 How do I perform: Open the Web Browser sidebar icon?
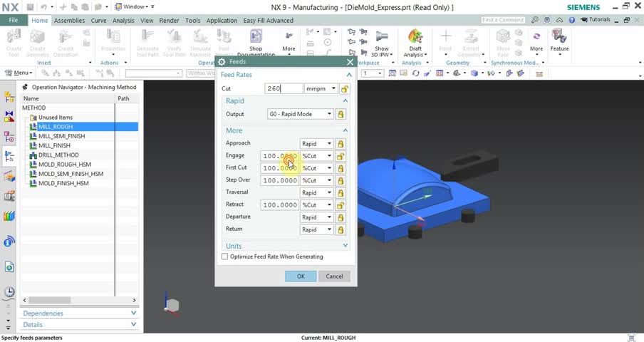[x=9, y=267]
